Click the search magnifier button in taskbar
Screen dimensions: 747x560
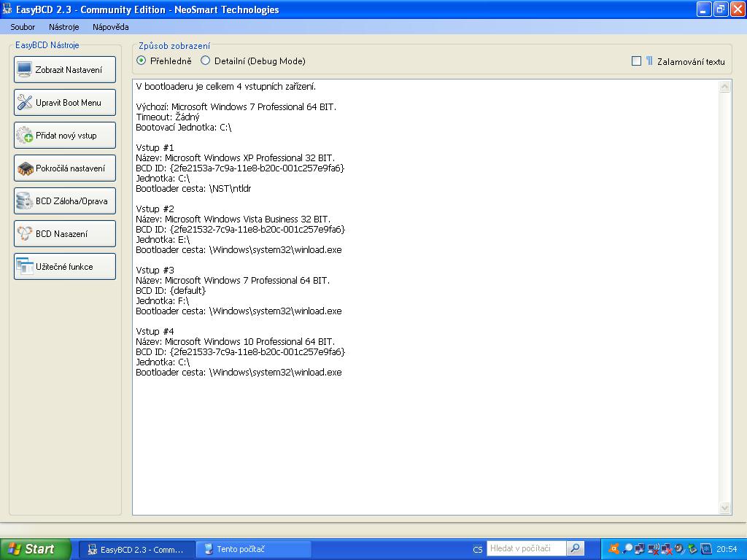tap(576, 548)
